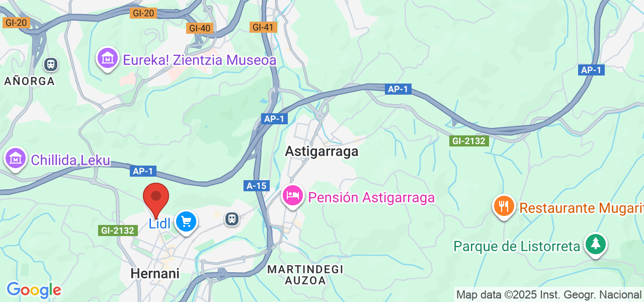644x302 pixels.
Task: Click the Martindegi Auzoa neighborhood label
Action: tap(305, 275)
